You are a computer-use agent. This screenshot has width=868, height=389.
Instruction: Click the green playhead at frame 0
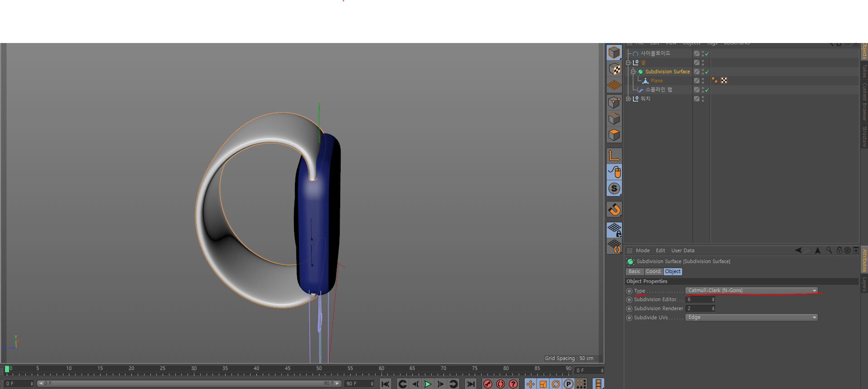[7, 369]
